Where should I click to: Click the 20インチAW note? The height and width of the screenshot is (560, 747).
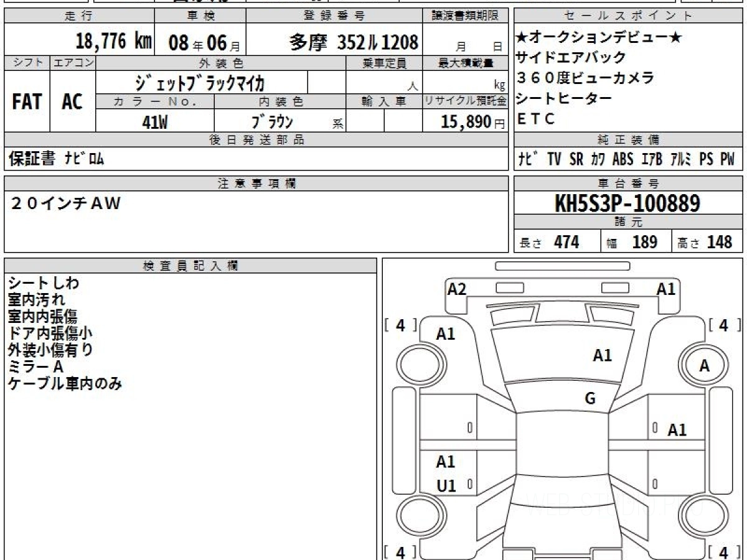65,203
